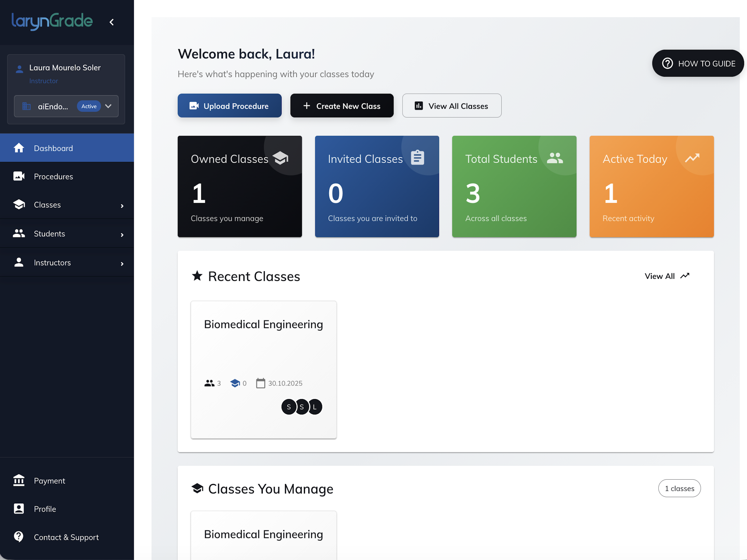Screen dimensions: 747x560
Task: Go to Payment in the sidebar
Action: pyautogui.click(x=49, y=481)
